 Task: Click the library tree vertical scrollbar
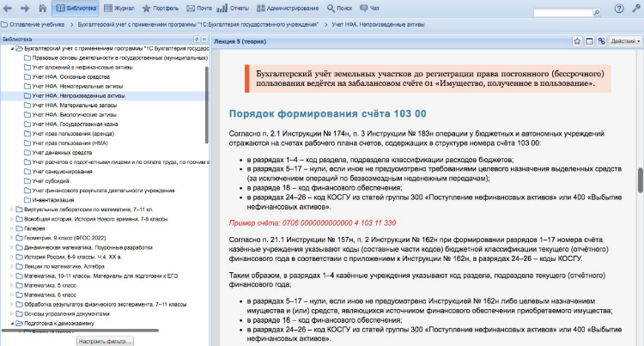click(x=207, y=105)
